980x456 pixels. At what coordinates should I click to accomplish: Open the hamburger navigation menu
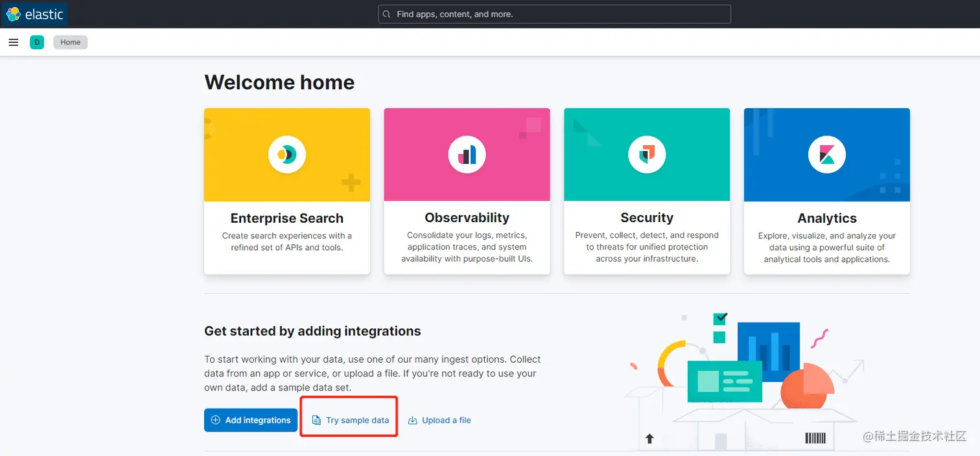(x=13, y=42)
